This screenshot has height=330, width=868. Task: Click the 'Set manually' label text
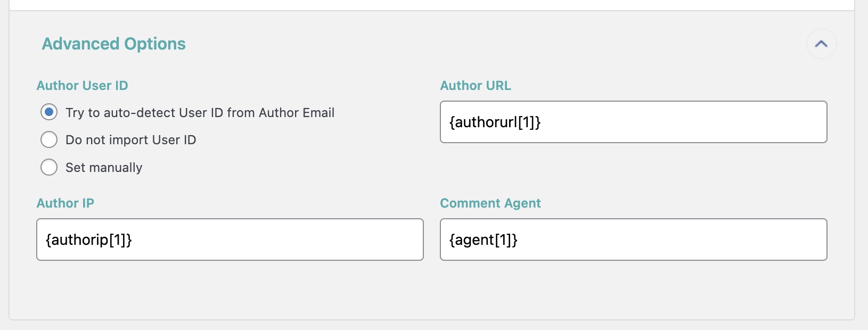pos(104,168)
